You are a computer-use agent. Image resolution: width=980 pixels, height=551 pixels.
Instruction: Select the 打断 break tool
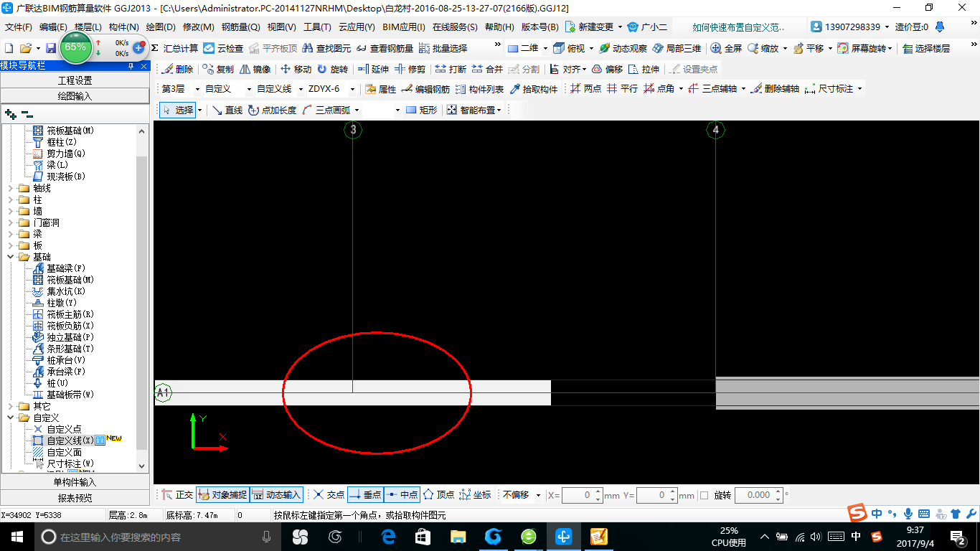coord(451,70)
